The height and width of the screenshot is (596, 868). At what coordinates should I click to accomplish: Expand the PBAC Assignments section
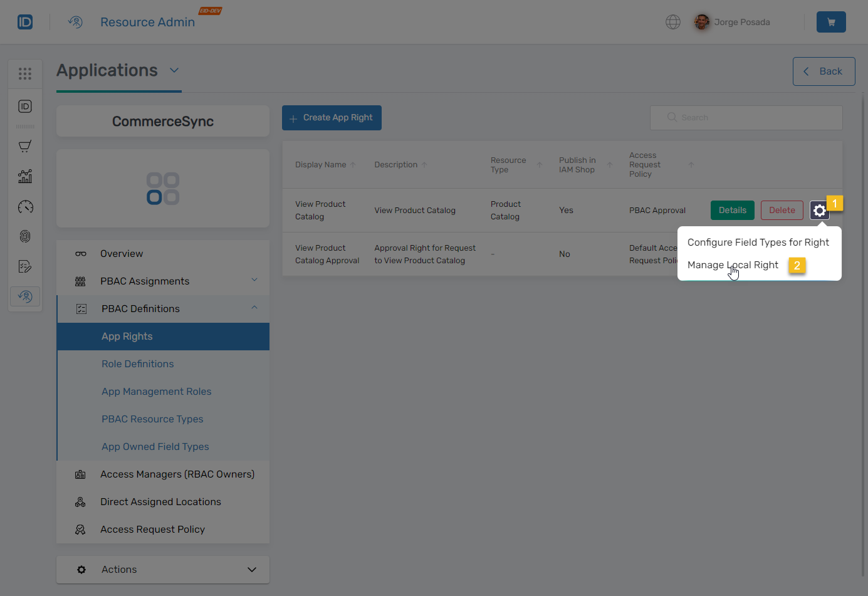(163, 280)
